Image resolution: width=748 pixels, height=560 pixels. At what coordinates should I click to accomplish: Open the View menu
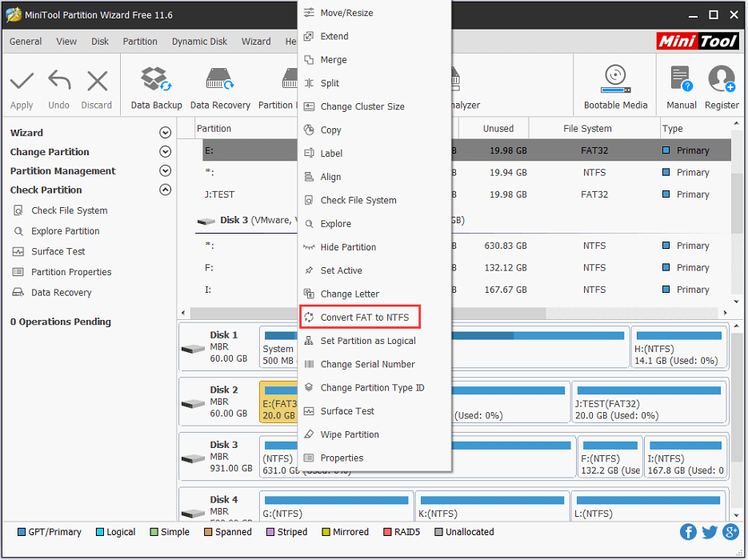[66, 42]
